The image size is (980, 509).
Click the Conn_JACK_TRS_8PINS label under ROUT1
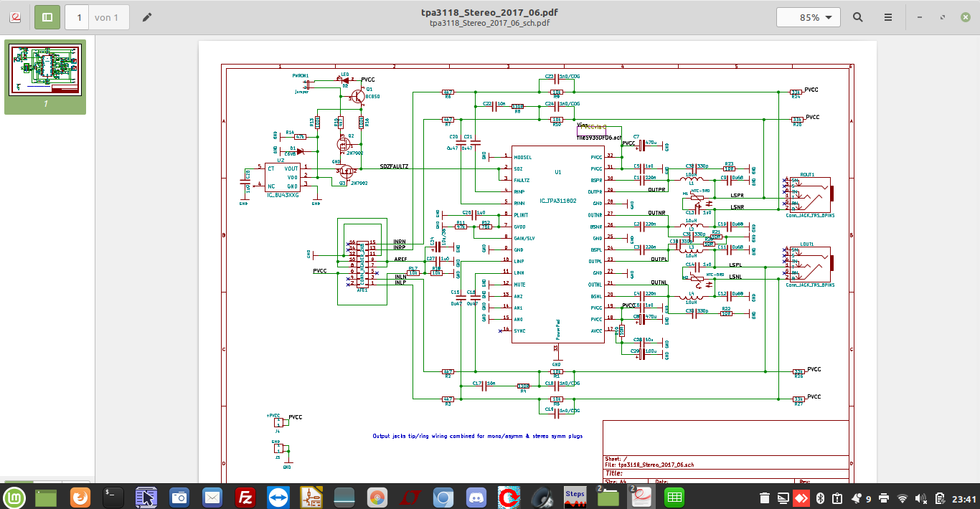click(x=810, y=215)
